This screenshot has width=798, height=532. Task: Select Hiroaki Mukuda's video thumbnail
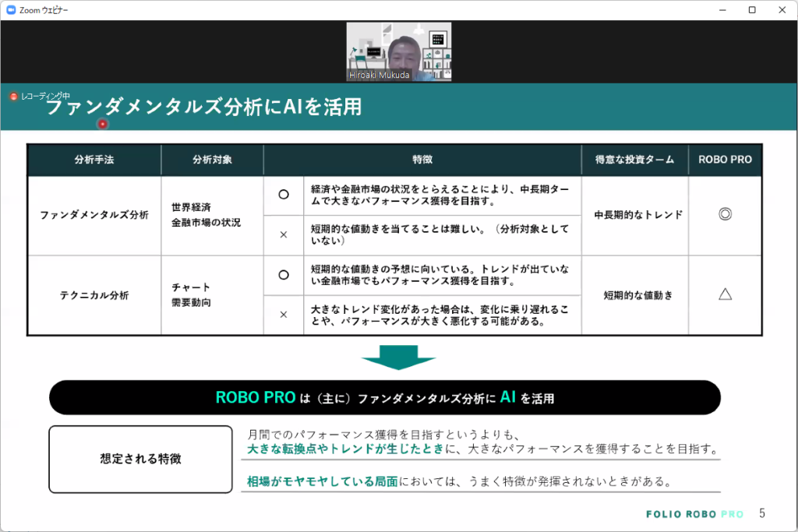tap(398, 51)
